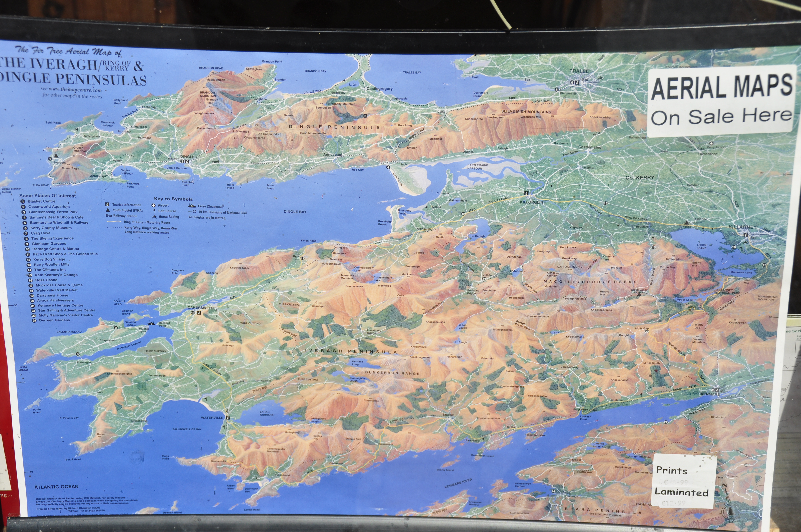
Task: Click the tourist info icon at Waterville
Action: (228, 418)
